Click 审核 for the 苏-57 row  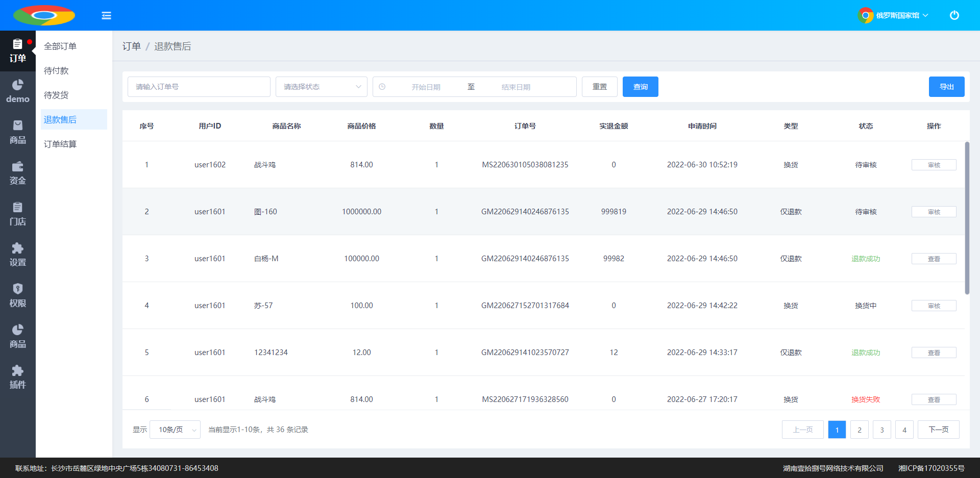pyautogui.click(x=934, y=306)
